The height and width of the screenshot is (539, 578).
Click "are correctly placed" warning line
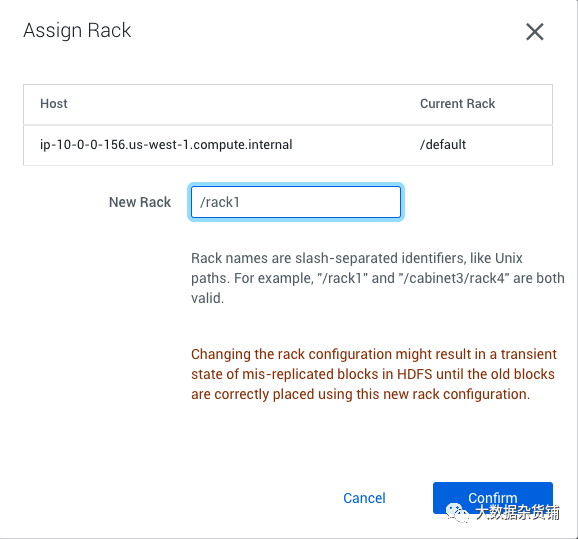pyautogui.click(x=361, y=394)
